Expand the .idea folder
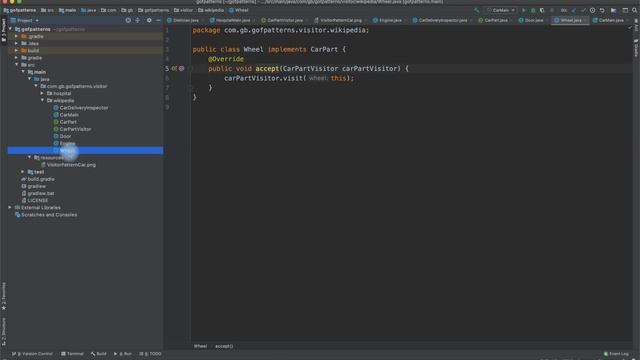Screen dimensions: 640x360 pyautogui.click(x=17, y=43)
